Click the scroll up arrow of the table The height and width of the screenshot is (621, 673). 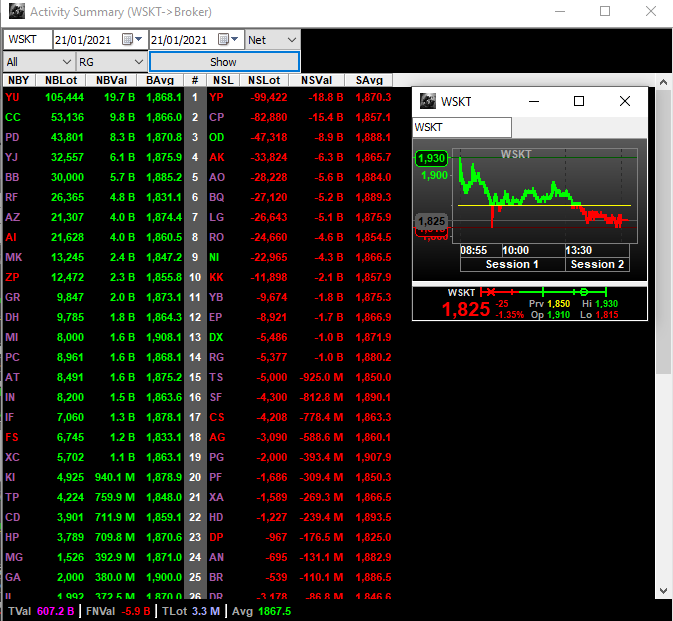tap(663, 82)
